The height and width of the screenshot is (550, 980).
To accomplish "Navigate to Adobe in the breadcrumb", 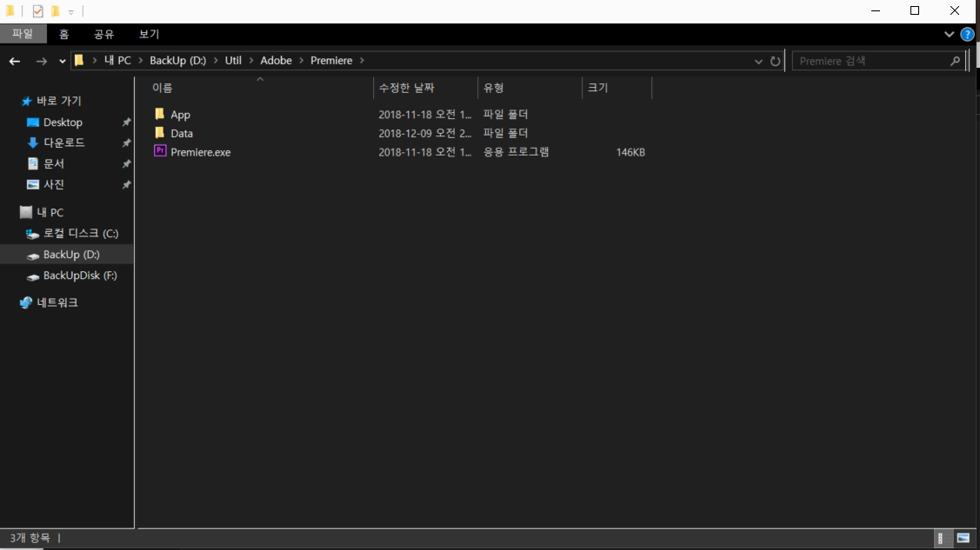I will click(276, 61).
